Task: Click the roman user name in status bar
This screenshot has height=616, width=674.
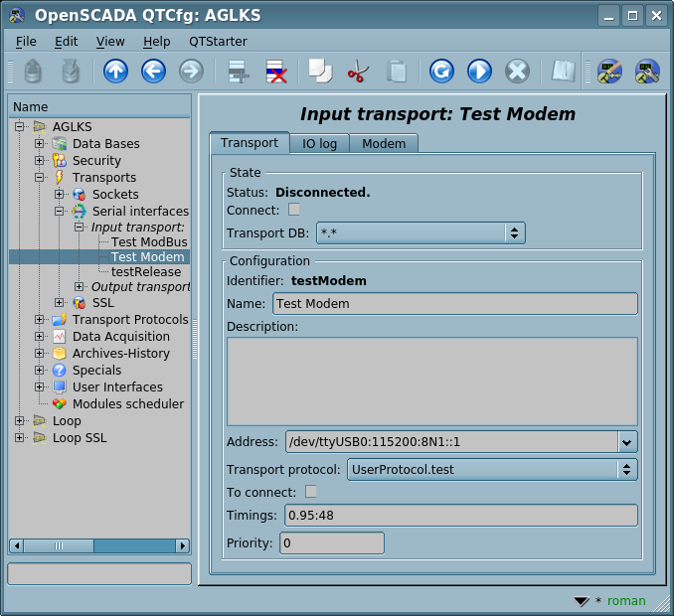Action: [x=626, y=600]
